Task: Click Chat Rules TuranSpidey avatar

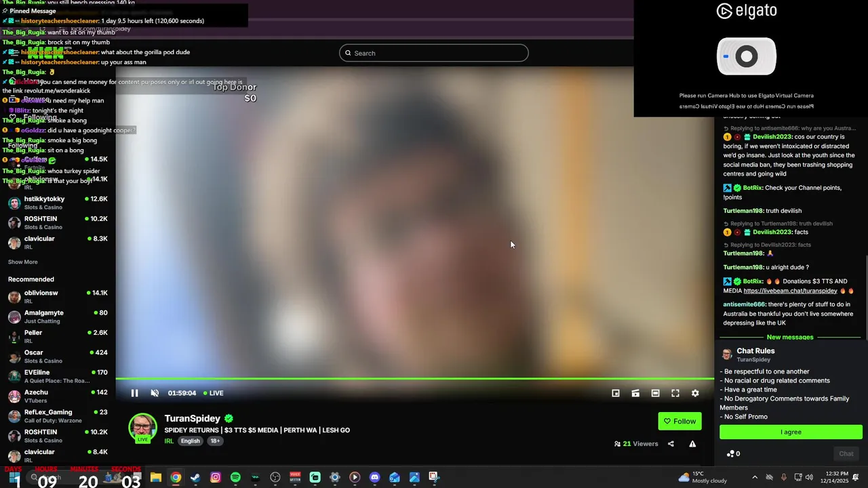Action: (x=727, y=354)
